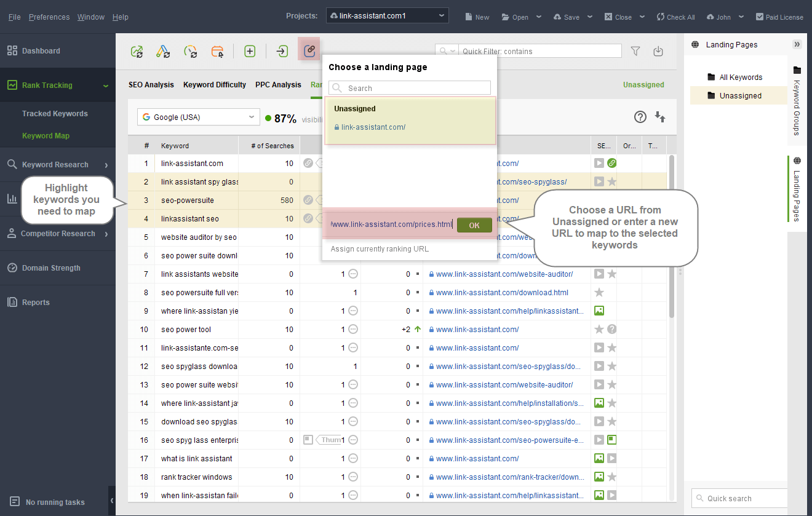Expand the Open button arrow

539,17
